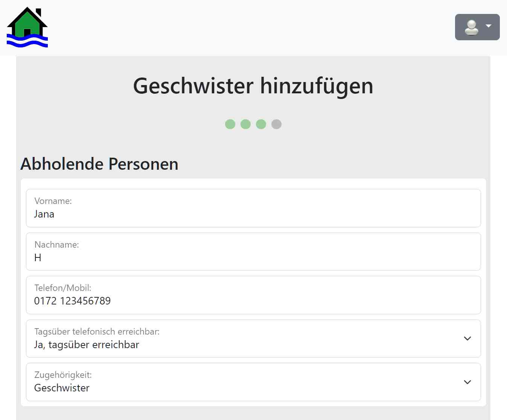Click the Geschwister hinzufügen heading
The image size is (507, 420).
pyautogui.click(x=253, y=86)
